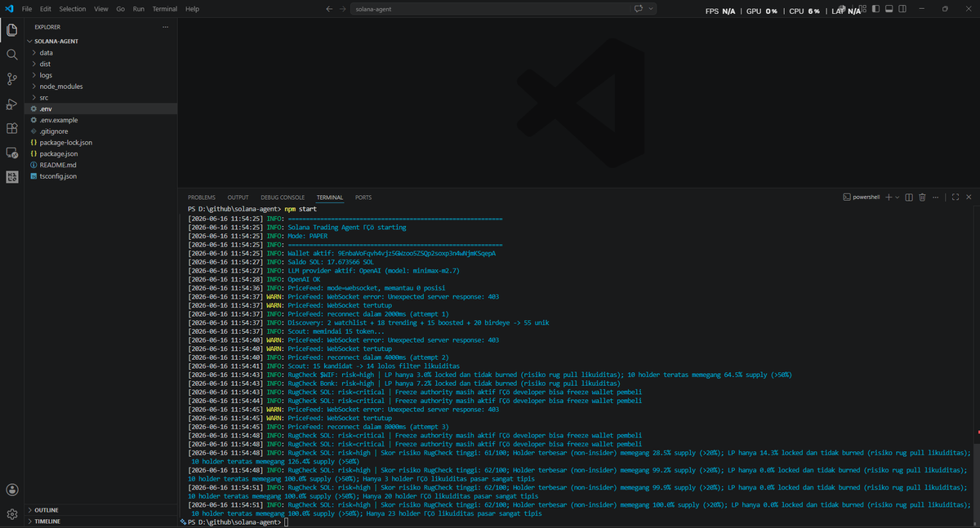Expand the dist folder
The width and height of the screenshot is (980, 528).
click(x=101, y=64)
